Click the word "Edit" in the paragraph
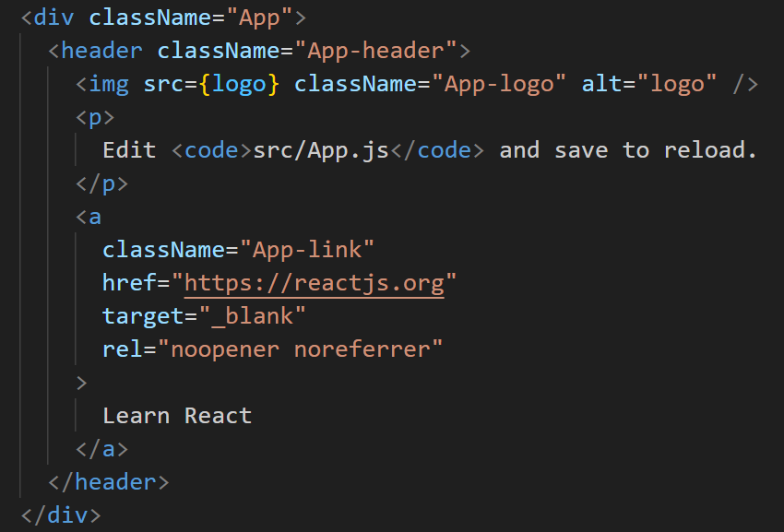This screenshot has width=784, height=532. pyautogui.click(x=129, y=150)
